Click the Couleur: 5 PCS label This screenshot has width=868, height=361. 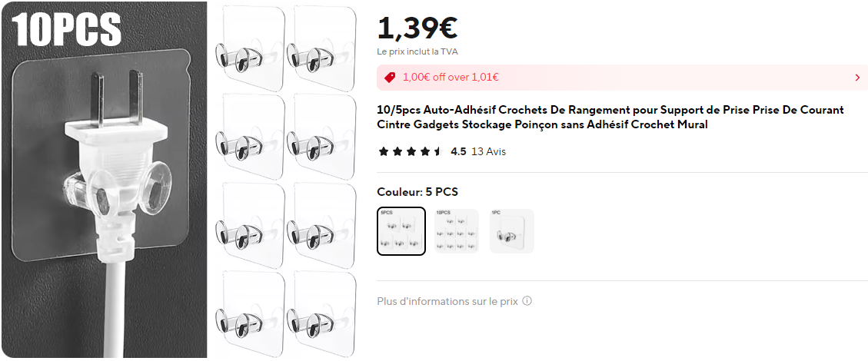pos(417,192)
